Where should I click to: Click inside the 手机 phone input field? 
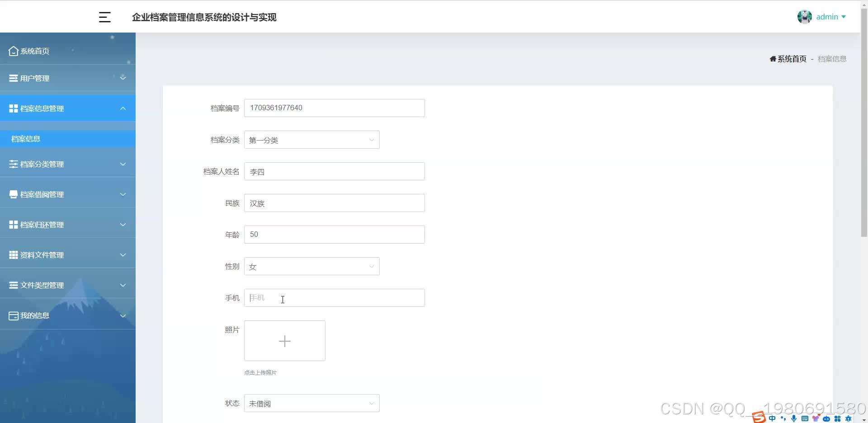(335, 298)
